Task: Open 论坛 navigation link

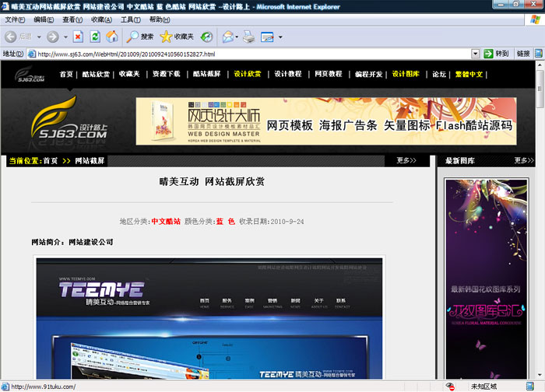Action: tap(439, 75)
